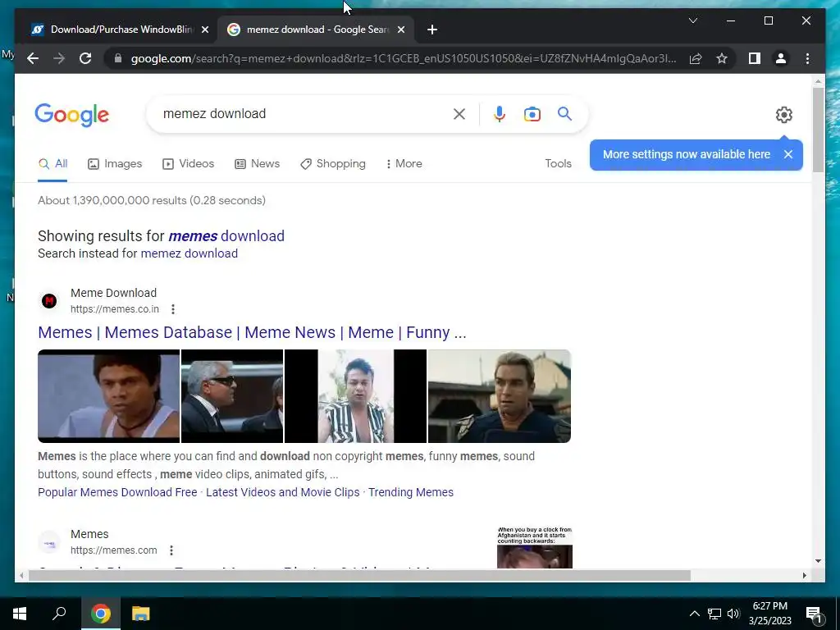Screen dimensions: 840x630
Task: Search instead for memez download
Action: (x=189, y=253)
